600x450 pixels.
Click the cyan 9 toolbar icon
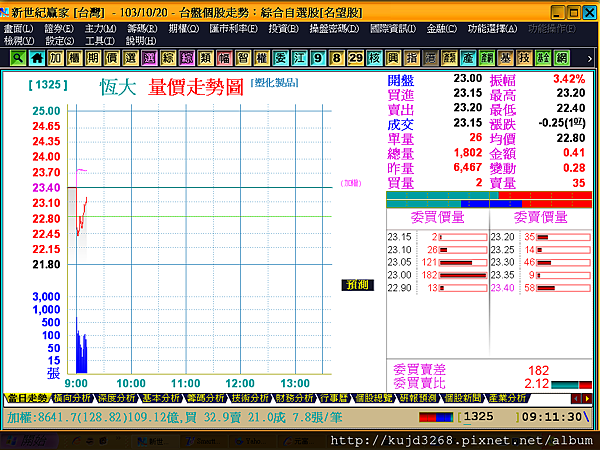click(x=318, y=58)
